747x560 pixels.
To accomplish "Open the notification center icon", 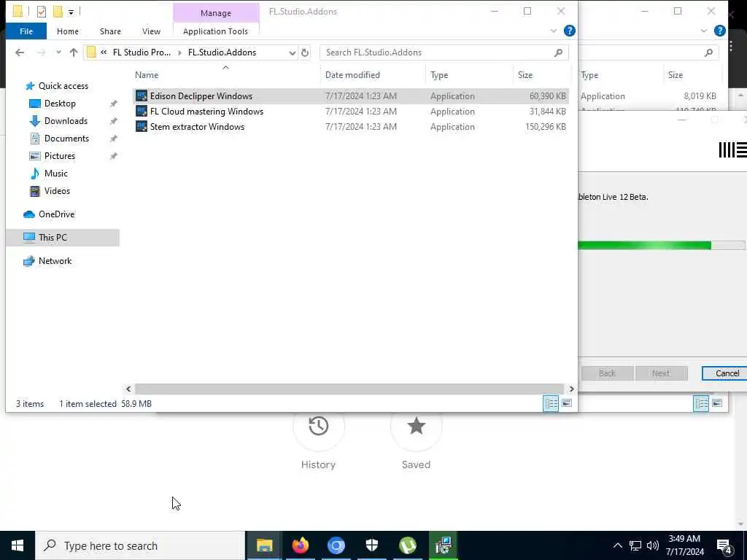I will pos(724,547).
